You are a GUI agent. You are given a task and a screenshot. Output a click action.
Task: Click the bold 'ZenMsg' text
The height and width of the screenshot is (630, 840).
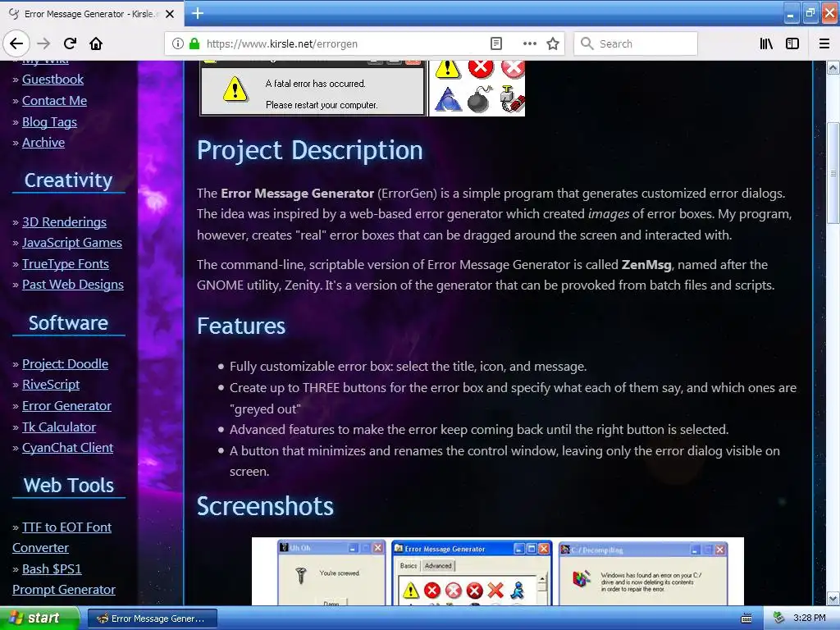click(x=646, y=265)
